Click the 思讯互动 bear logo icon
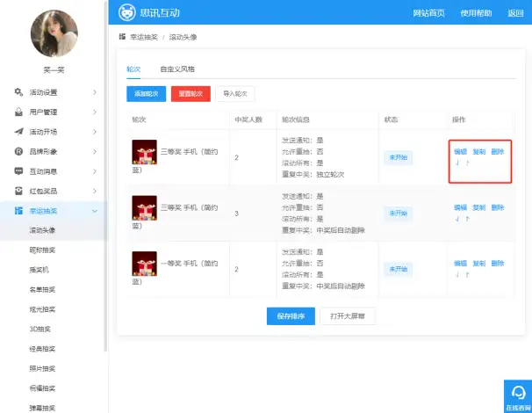 [x=127, y=12]
